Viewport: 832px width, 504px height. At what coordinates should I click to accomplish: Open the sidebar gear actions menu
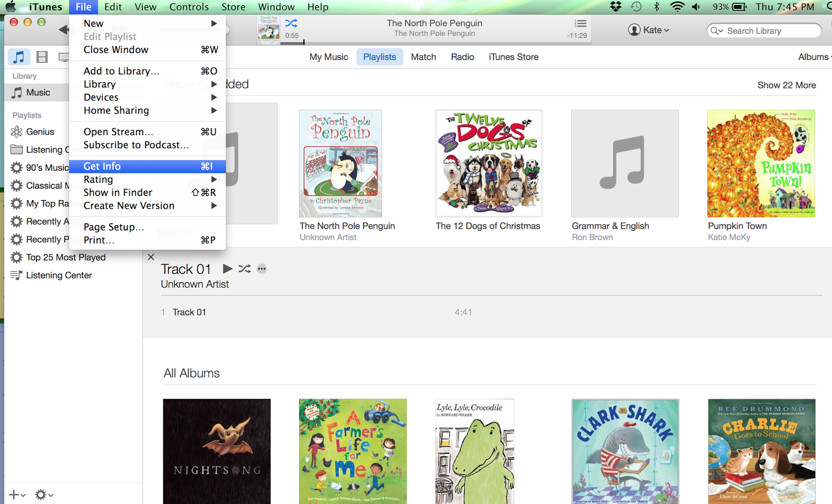click(44, 495)
